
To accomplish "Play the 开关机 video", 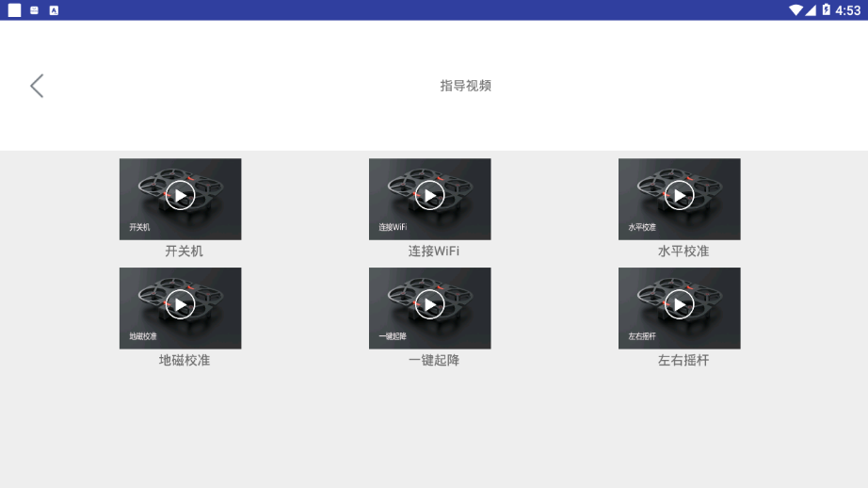I will [180, 196].
